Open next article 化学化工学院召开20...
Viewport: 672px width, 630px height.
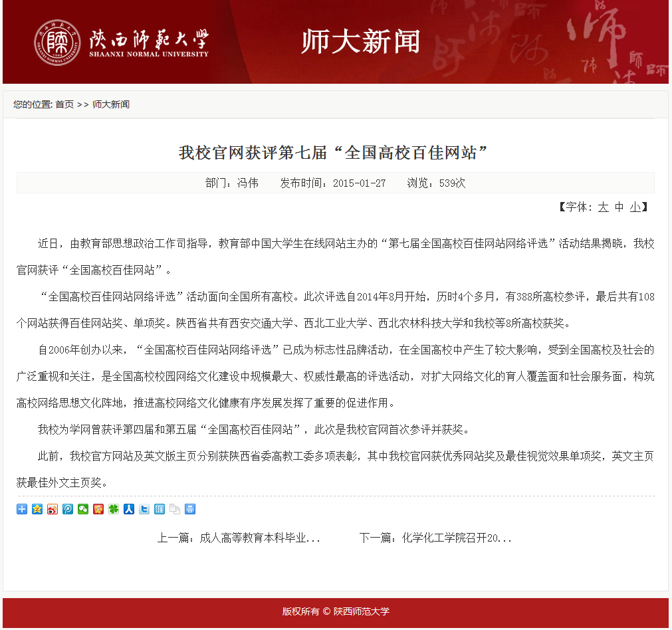tap(435, 538)
